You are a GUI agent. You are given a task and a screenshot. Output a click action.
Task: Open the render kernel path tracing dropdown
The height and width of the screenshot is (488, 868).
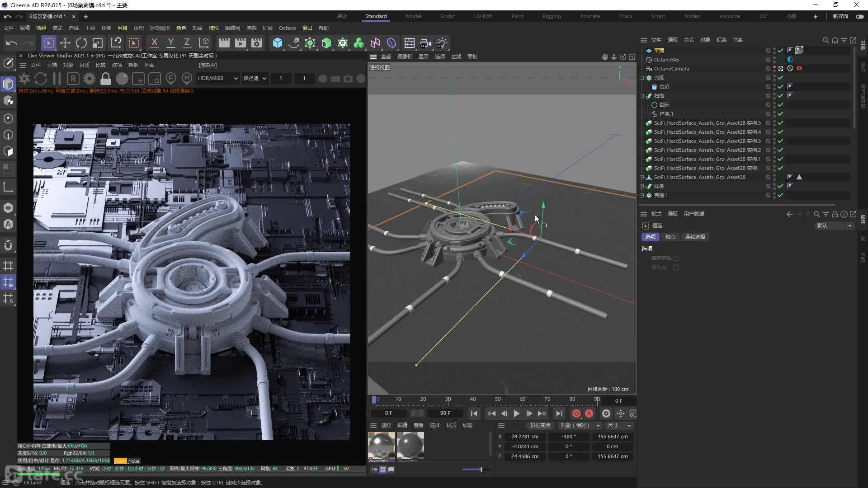[255, 78]
